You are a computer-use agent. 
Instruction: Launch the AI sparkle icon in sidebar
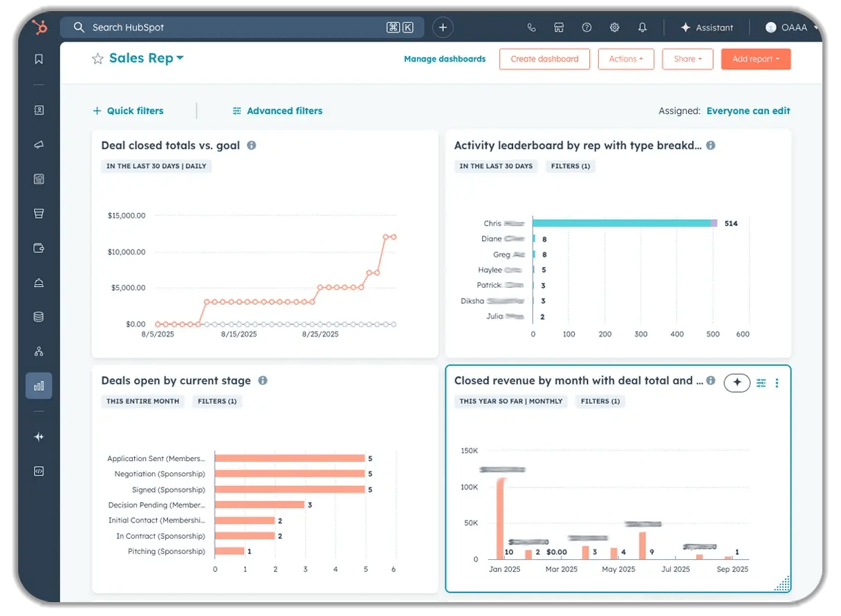point(39,437)
